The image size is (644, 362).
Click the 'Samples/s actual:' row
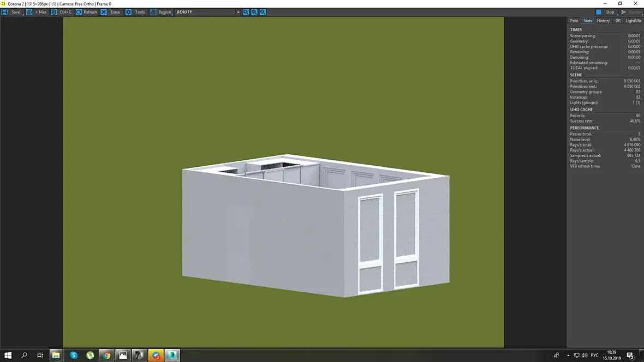[605, 155]
